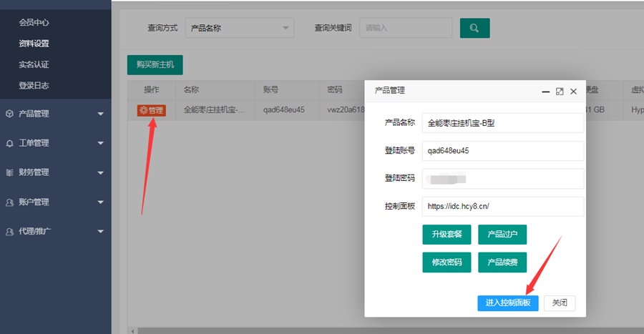Click the blue 进入控制面板 button
Screen dimensions: 644x334
(508, 303)
